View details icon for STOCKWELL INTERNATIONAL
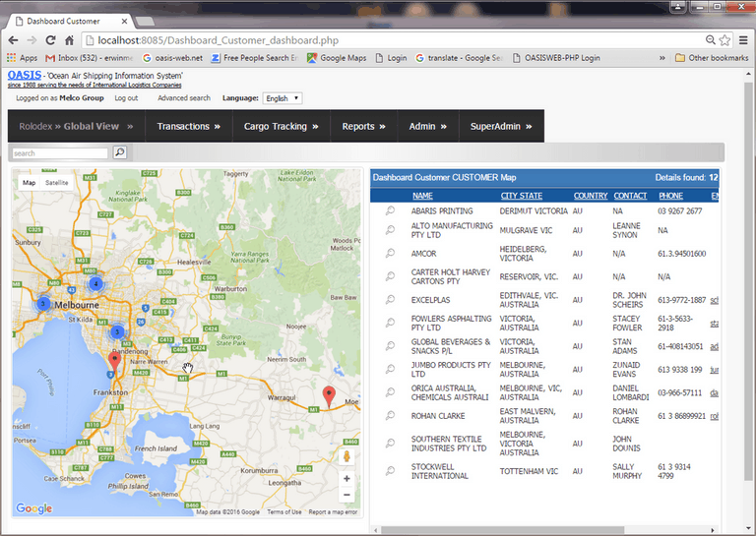The image size is (756, 536). 390,470
